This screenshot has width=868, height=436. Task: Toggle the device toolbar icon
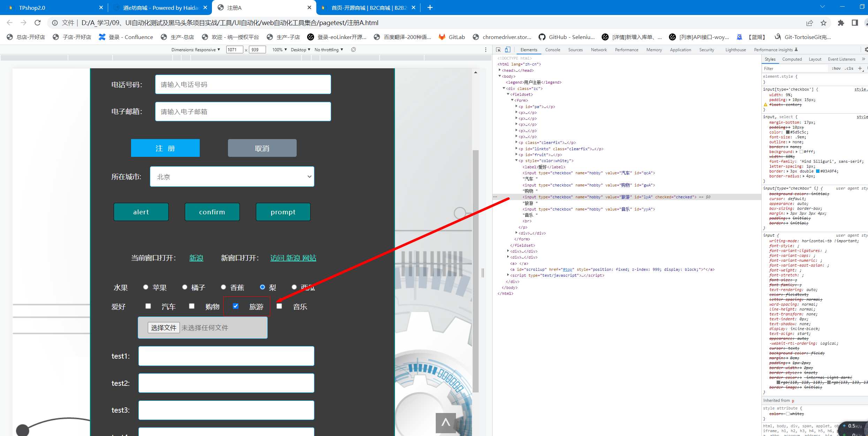(508, 50)
